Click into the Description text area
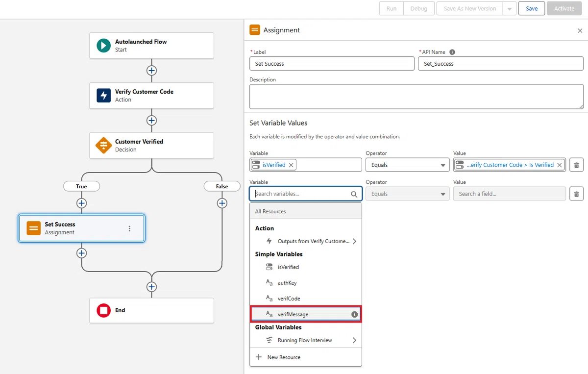The height and width of the screenshot is (374, 588). pos(416,97)
